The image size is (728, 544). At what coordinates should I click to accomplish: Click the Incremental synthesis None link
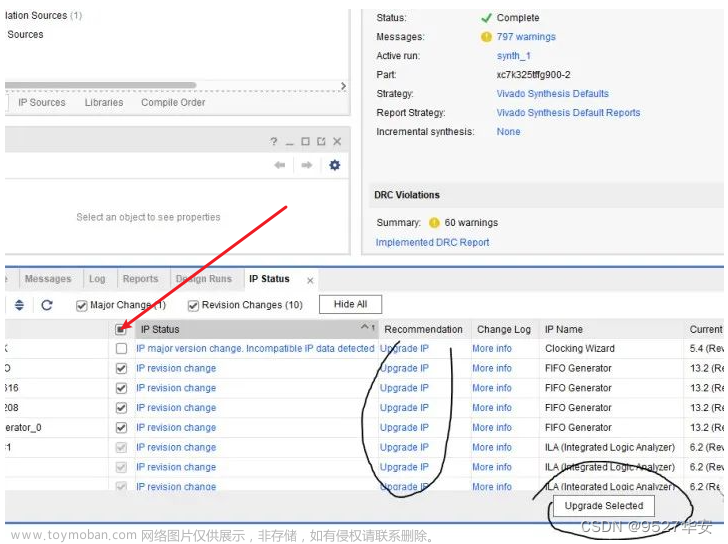tap(508, 131)
